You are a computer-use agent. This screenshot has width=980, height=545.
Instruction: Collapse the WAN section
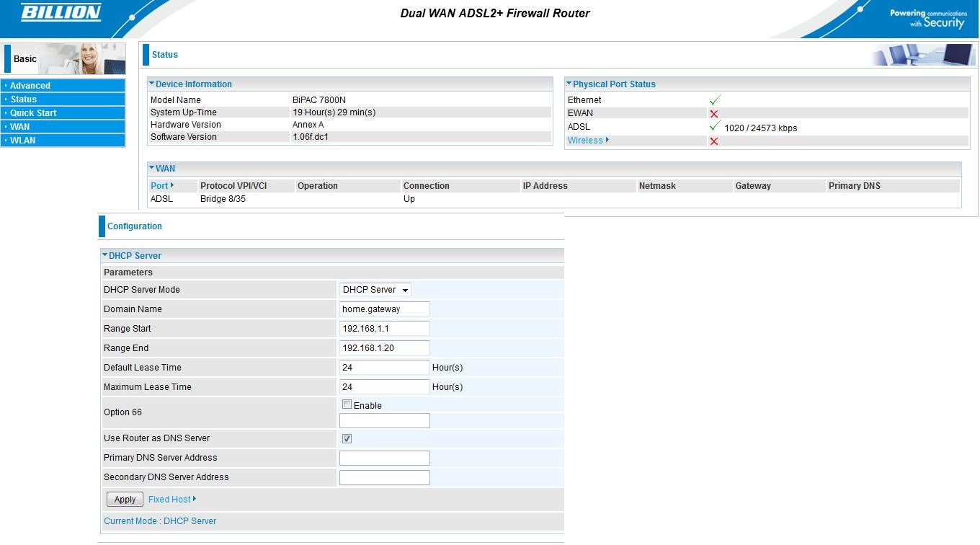152,169
